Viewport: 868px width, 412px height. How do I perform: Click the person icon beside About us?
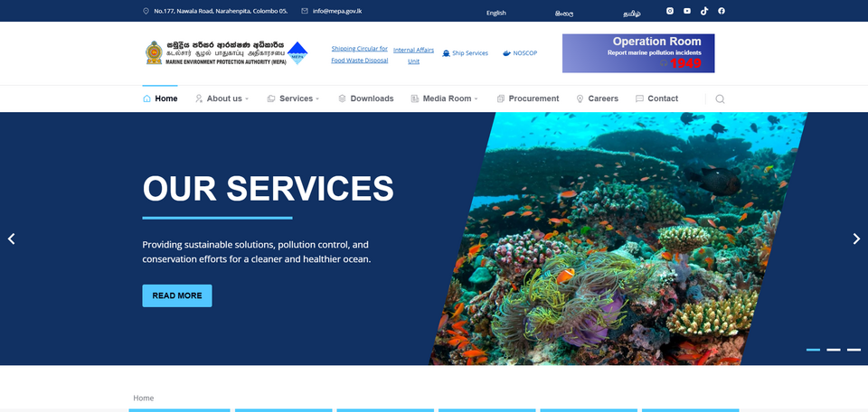pyautogui.click(x=199, y=99)
